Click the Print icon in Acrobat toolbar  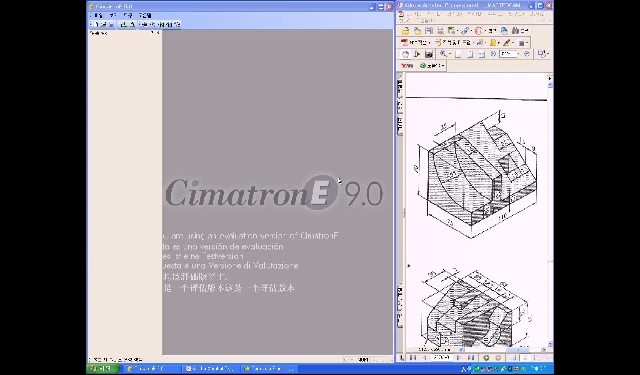[x=440, y=31]
